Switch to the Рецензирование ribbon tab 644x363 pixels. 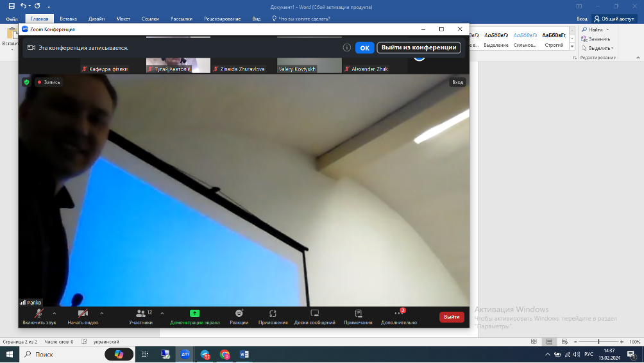pyautogui.click(x=223, y=19)
